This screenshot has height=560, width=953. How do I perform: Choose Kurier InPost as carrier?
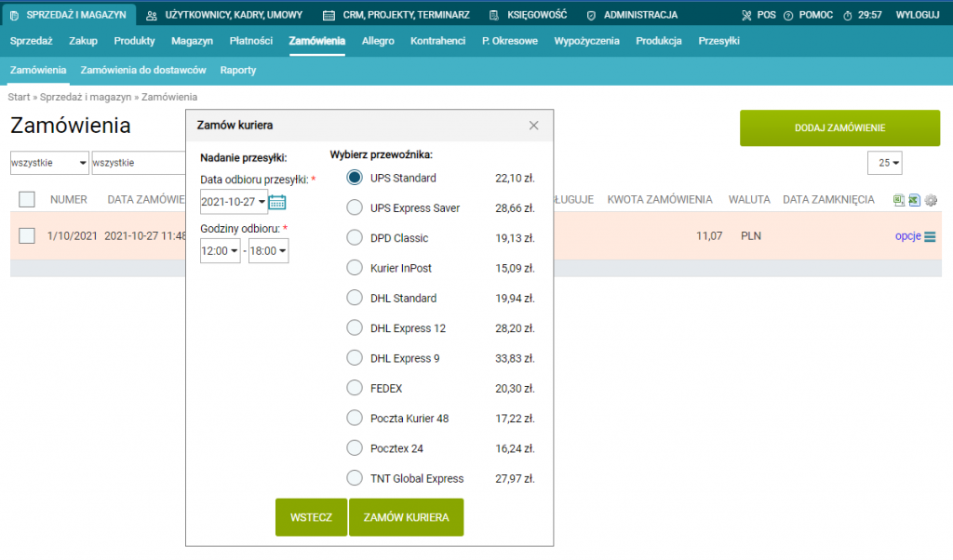point(354,268)
